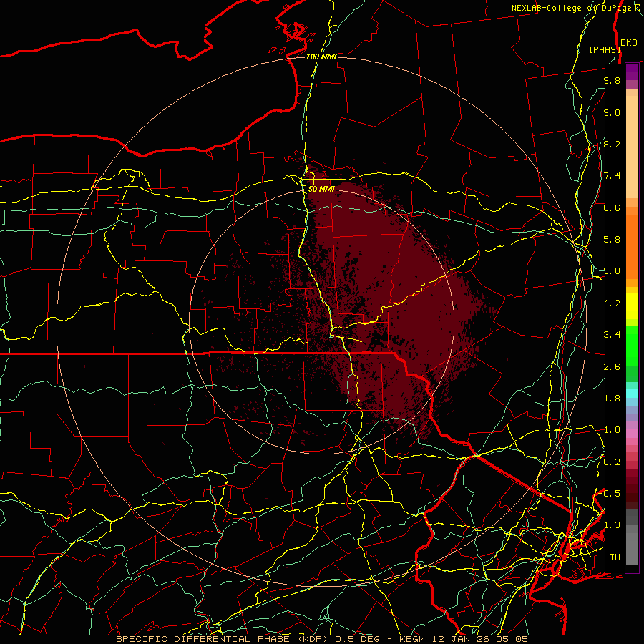Click the -0.5 value on the color scale
The width and height of the screenshot is (644, 644).
click(610, 494)
